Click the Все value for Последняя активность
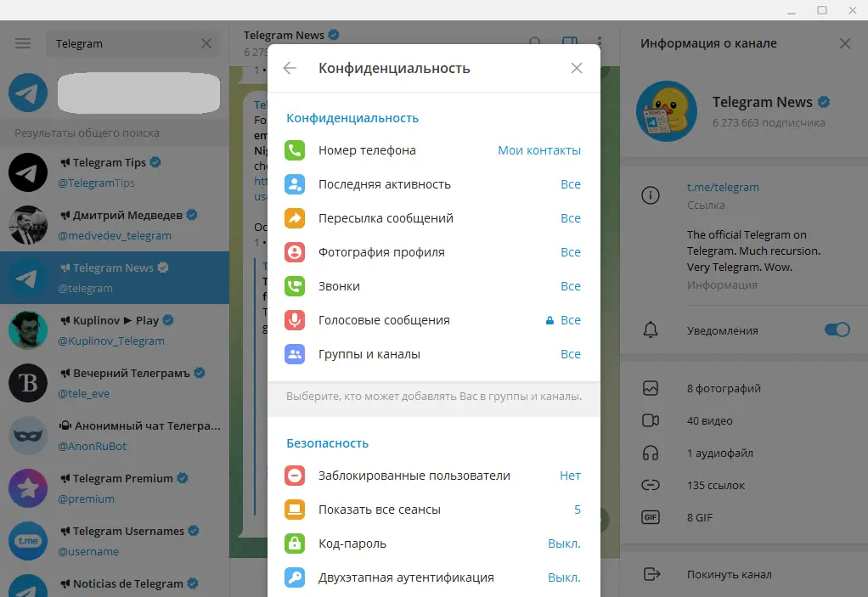This screenshot has width=868, height=597. [x=571, y=184]
